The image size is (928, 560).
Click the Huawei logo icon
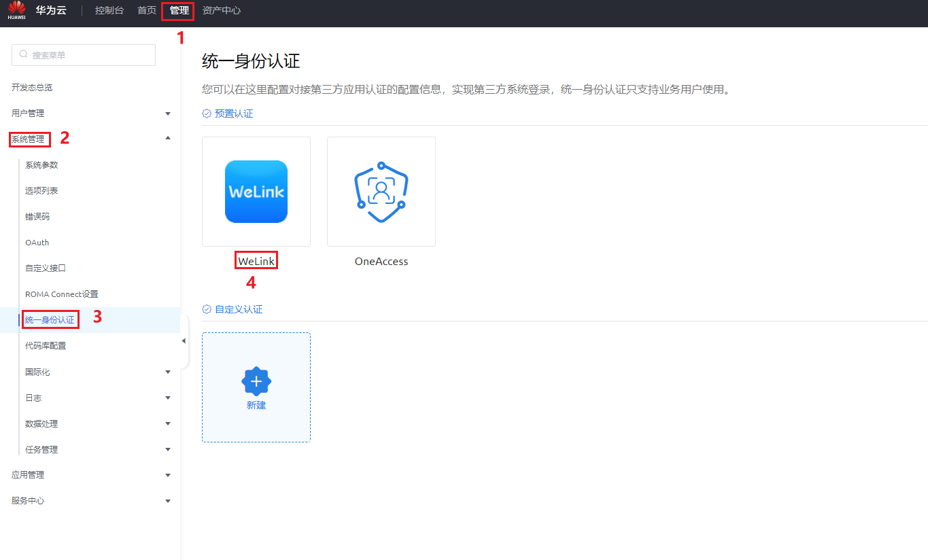point(16,10)
